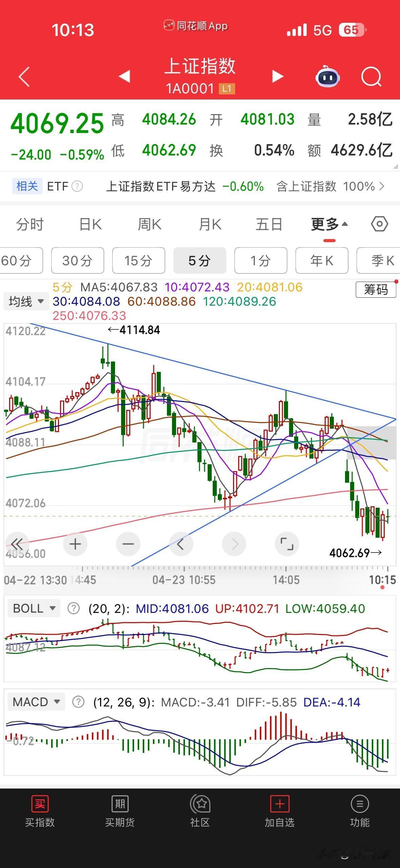Tap the 4629.6亿 turnover amount
The height and width of the screenshot is (868, 400).
pos(362,150)
